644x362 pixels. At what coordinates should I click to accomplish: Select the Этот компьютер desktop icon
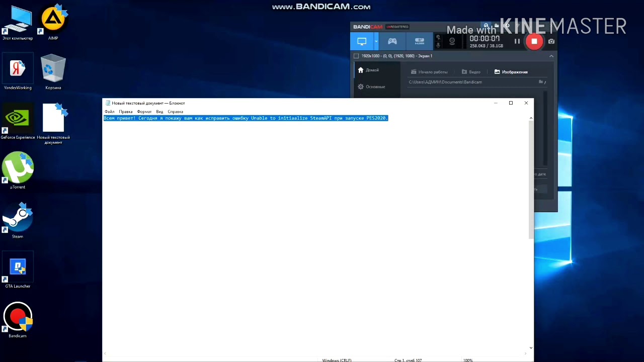tap(18, 23)
